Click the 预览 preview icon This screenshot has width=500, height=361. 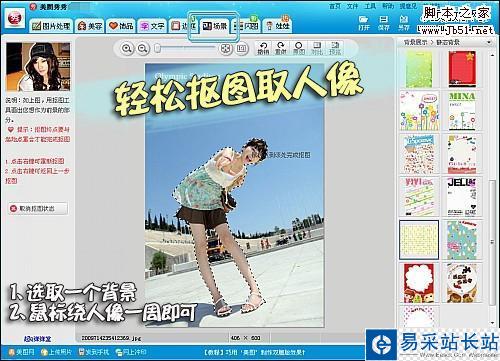335,49
